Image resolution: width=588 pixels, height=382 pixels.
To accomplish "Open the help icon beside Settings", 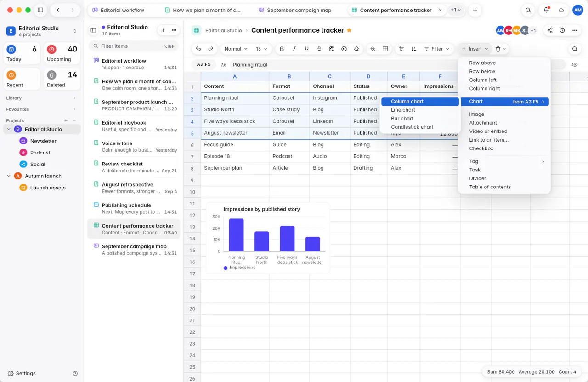I will (x=75, y=374).
